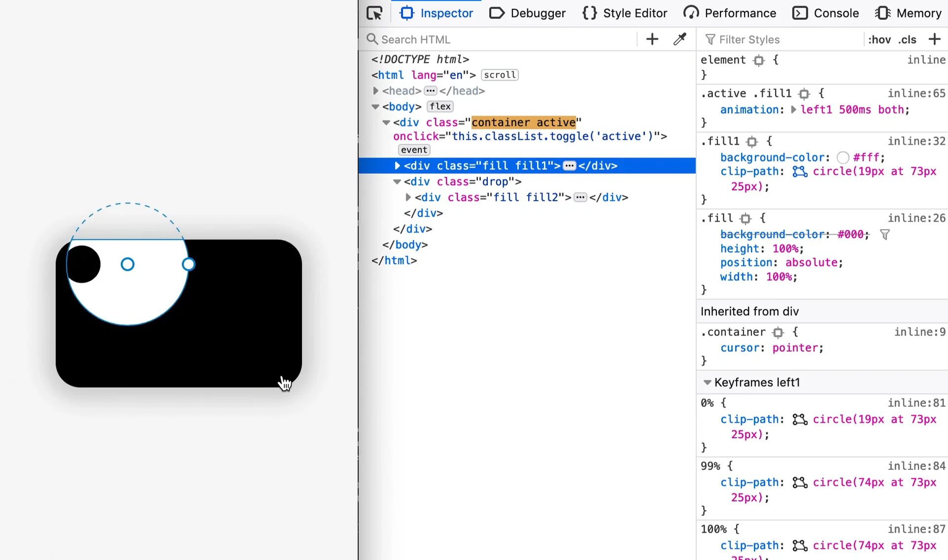Click the plus icon to create new node
948x560 pixels.
pyautogui.click(x=652, y=39)
